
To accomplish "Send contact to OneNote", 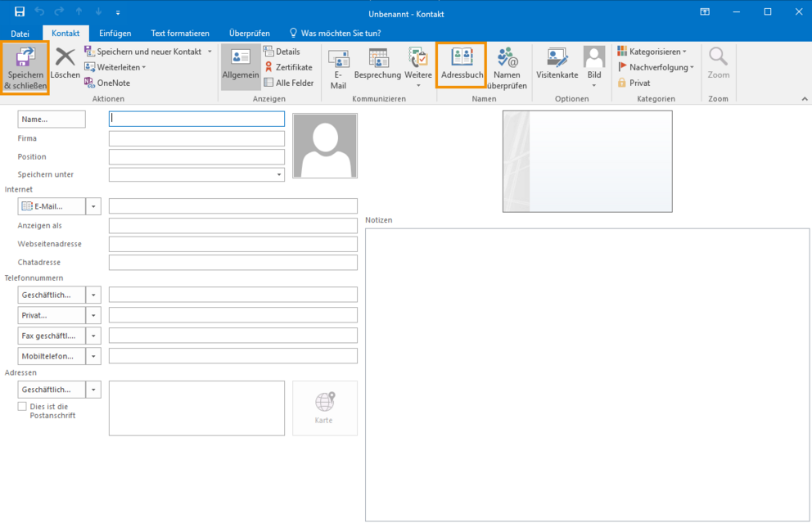I will click(x=107, y=83).
